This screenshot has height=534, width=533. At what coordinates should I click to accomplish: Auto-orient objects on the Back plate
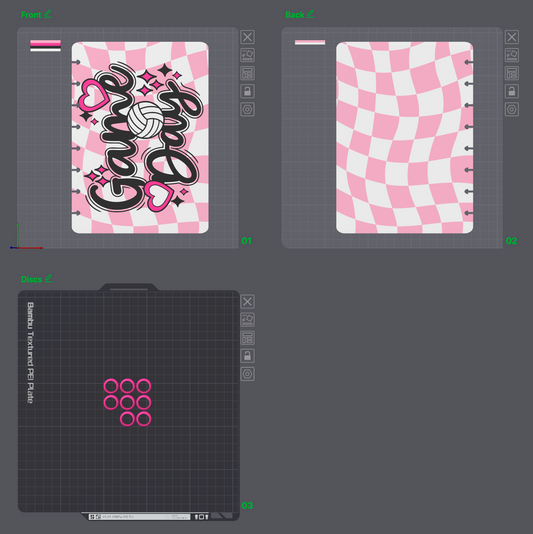coord(512,55)
